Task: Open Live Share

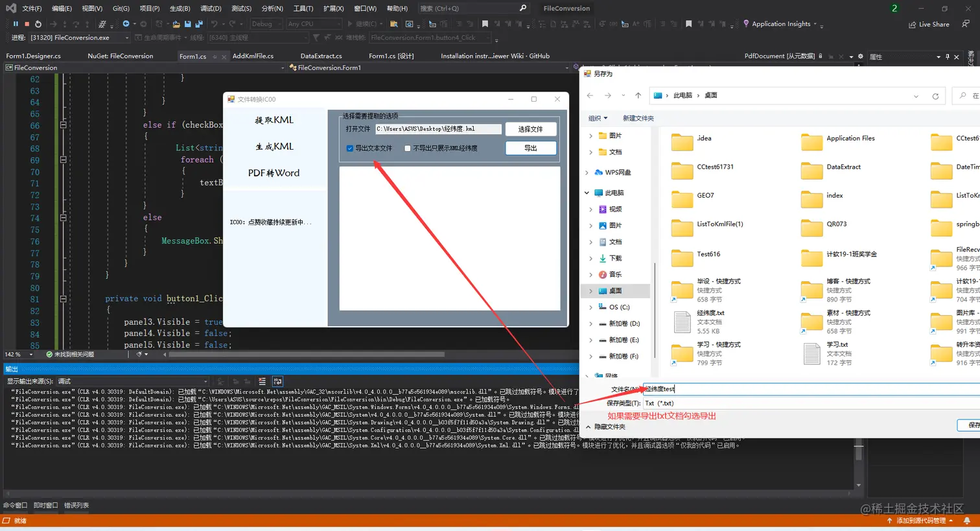Action: point(929,24)
